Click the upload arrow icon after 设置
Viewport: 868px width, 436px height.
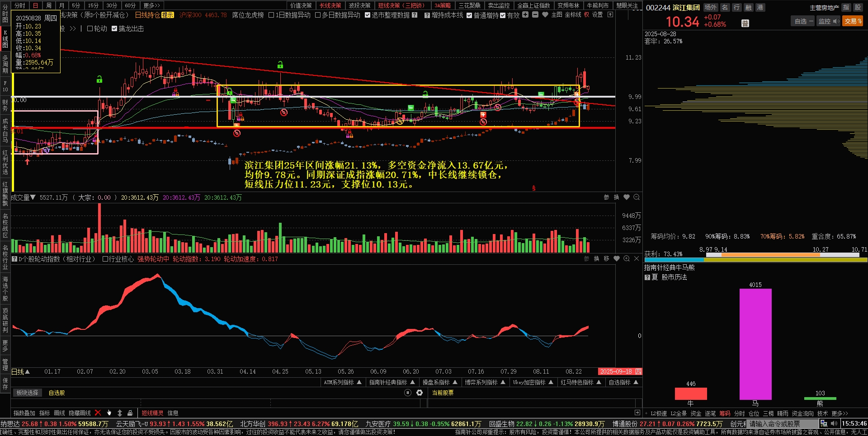(x=610, y=14)
